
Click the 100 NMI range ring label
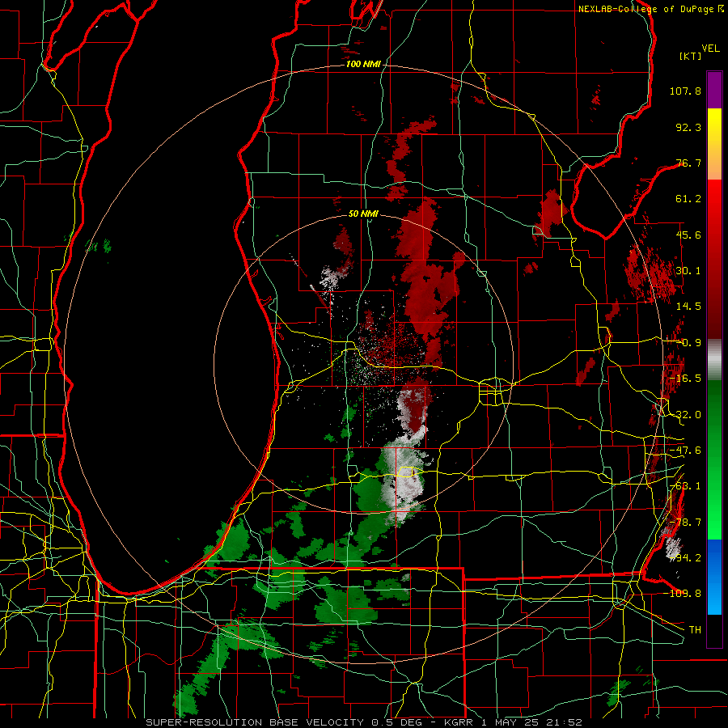[x=363, y=64]
